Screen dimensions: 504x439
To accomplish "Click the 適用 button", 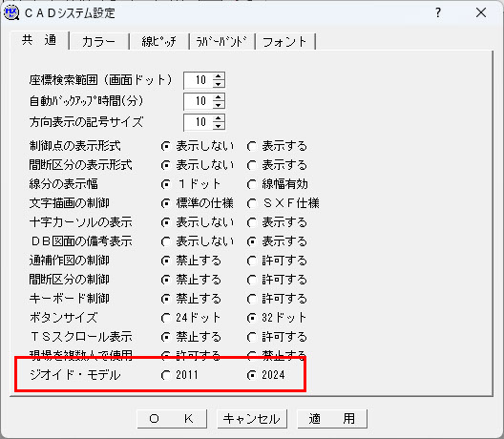I will click(332, 419).
